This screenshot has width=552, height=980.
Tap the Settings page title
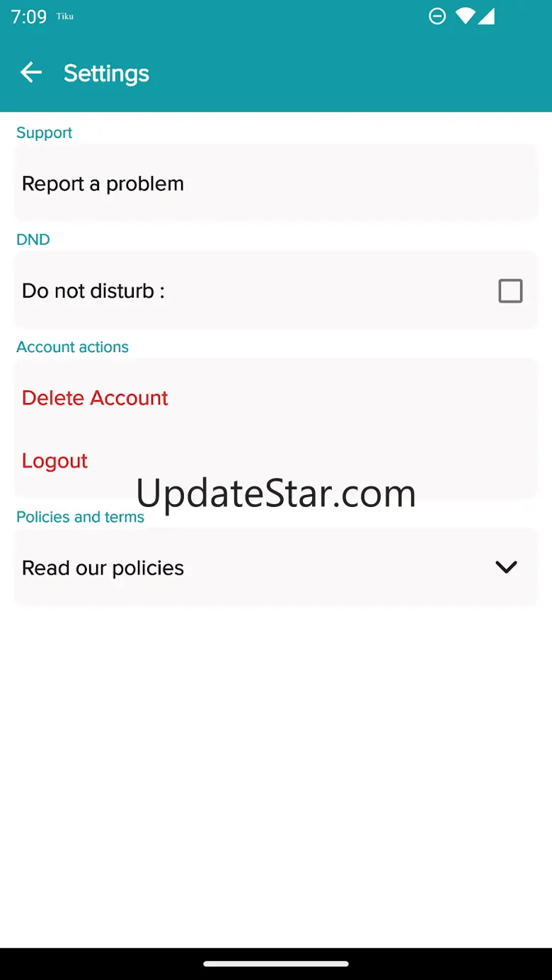[x=106, y=73]
